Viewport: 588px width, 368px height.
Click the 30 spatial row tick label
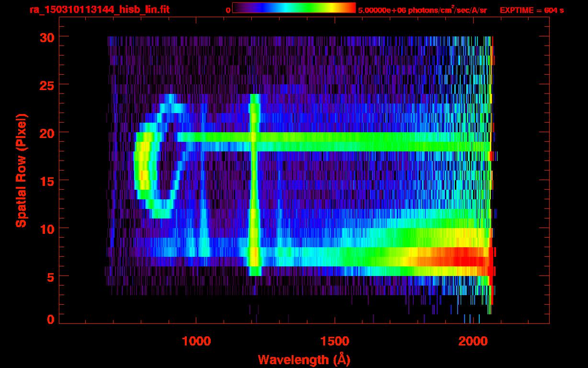(46, 37)
